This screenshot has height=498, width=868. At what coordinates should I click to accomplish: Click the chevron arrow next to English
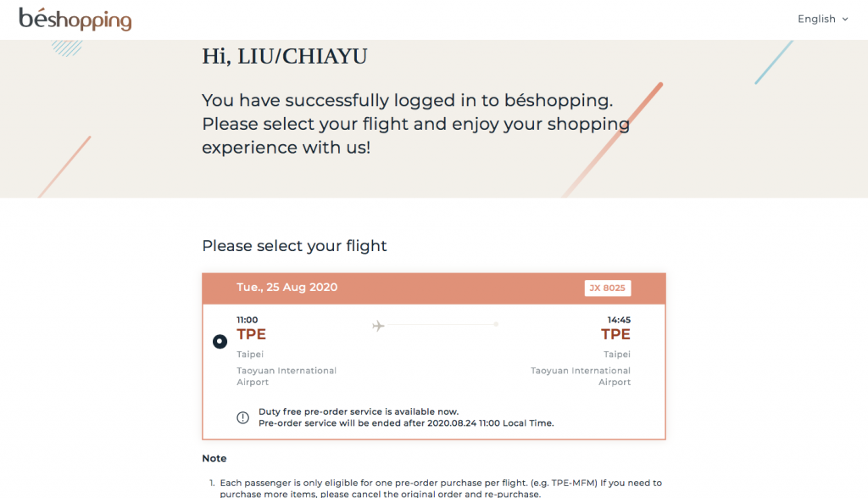tap(845, 20)
